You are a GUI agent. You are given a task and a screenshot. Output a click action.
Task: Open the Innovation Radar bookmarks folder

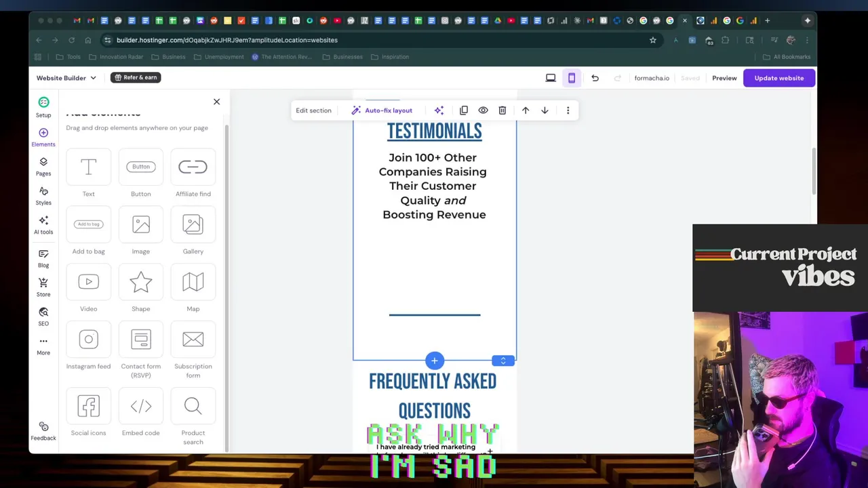[x=117, y=57]
